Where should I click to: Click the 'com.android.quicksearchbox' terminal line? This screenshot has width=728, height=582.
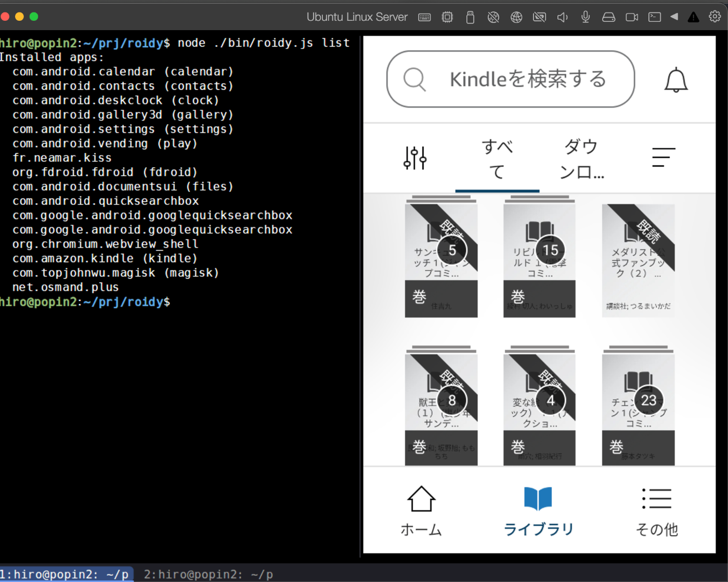coord(106,201)
